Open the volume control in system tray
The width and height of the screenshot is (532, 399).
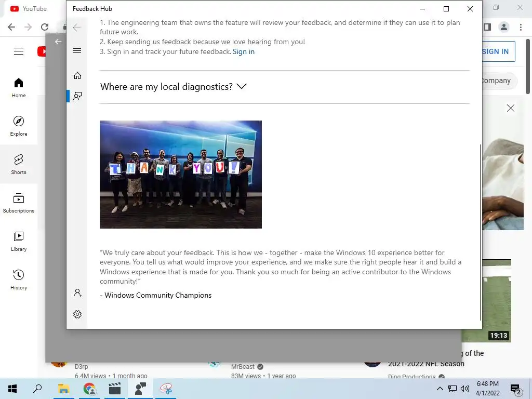point(465,389)
